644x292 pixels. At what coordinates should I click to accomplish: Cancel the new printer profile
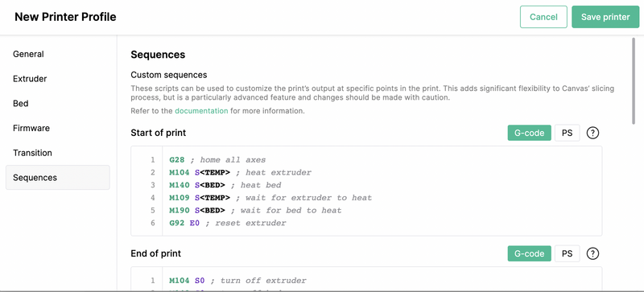[543, 17]
